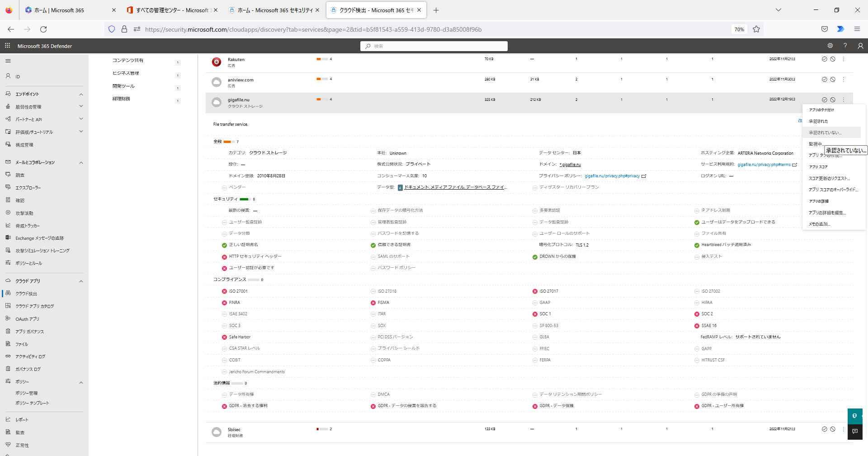This screenshot has height=456, width=868.
Task: Expand the 評価版/チュートリアル section
Action: 81,132
